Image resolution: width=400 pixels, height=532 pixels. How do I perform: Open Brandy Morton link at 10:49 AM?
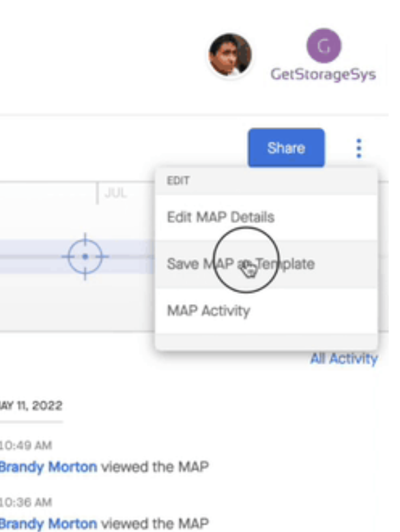click(48, 467)
